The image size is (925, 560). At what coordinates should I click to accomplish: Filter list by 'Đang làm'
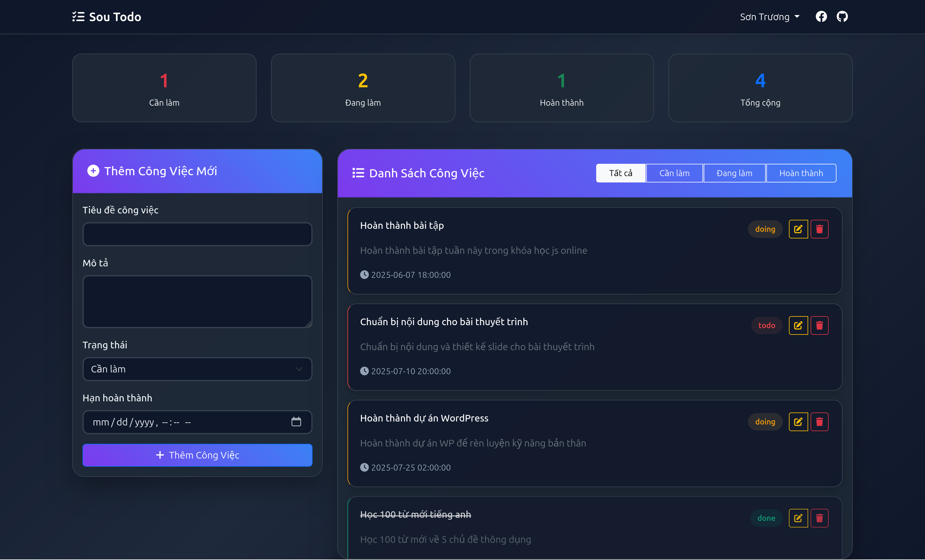click(x=734, y=173)
